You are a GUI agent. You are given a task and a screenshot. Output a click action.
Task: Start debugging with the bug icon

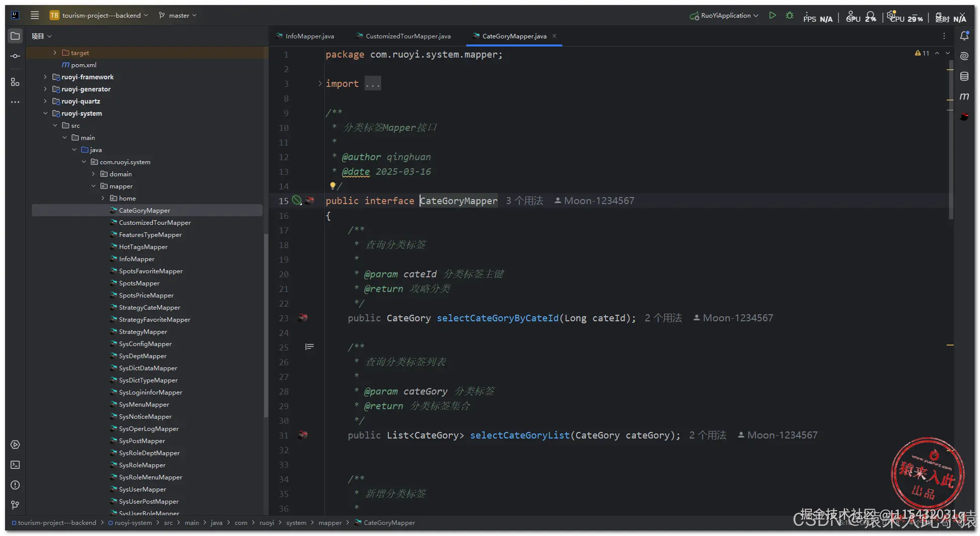pos(790,16)
